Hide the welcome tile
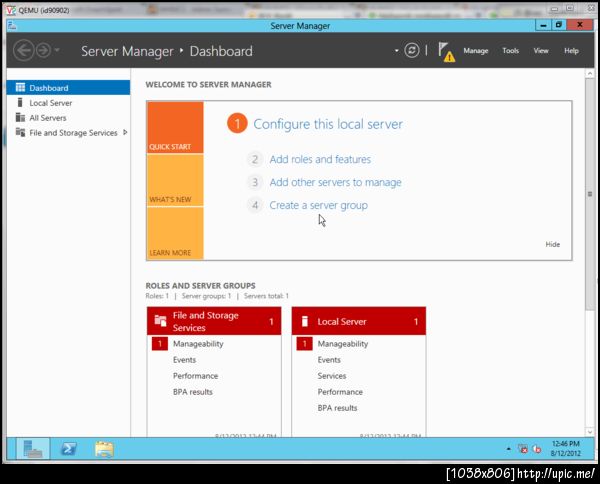The image size is (600, 484). pos(553,244)
